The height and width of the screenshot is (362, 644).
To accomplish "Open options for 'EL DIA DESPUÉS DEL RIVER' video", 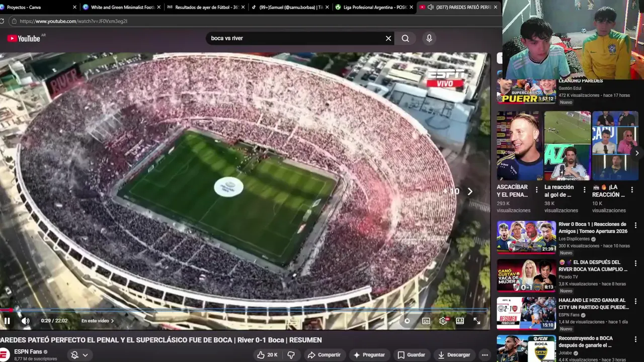I will 635,263.
